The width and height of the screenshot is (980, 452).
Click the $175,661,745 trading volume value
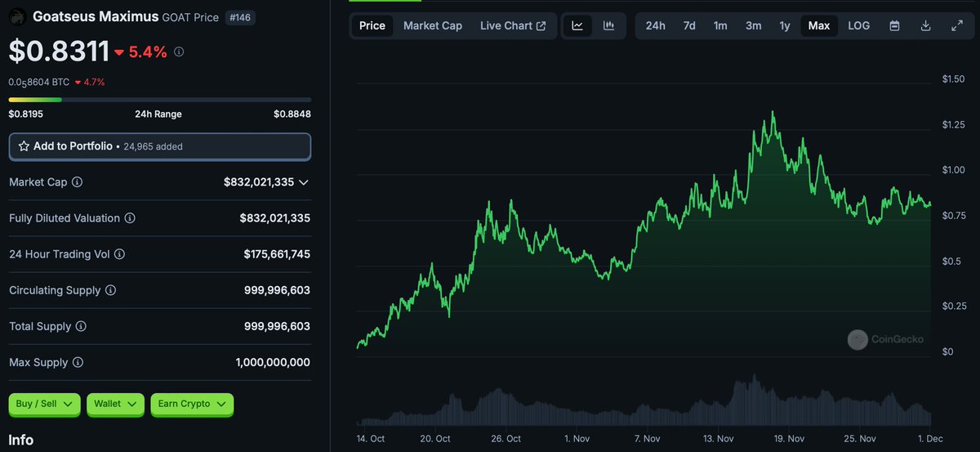pyautogui.click(x=277, y=254)
